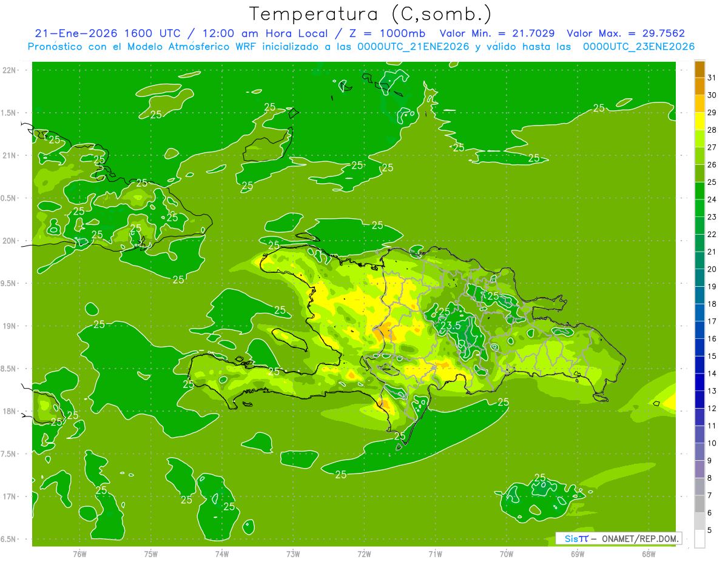Pick the purple legend swatch between 8 and 9

(699, 469)
